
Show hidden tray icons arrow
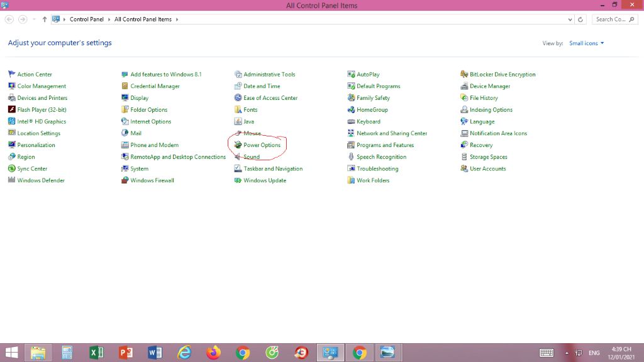tap(567, 353)
